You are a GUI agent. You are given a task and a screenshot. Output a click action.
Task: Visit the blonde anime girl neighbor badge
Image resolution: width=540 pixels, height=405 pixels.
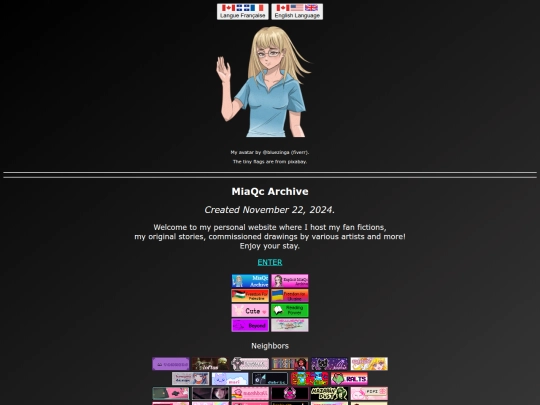[369, 364]
